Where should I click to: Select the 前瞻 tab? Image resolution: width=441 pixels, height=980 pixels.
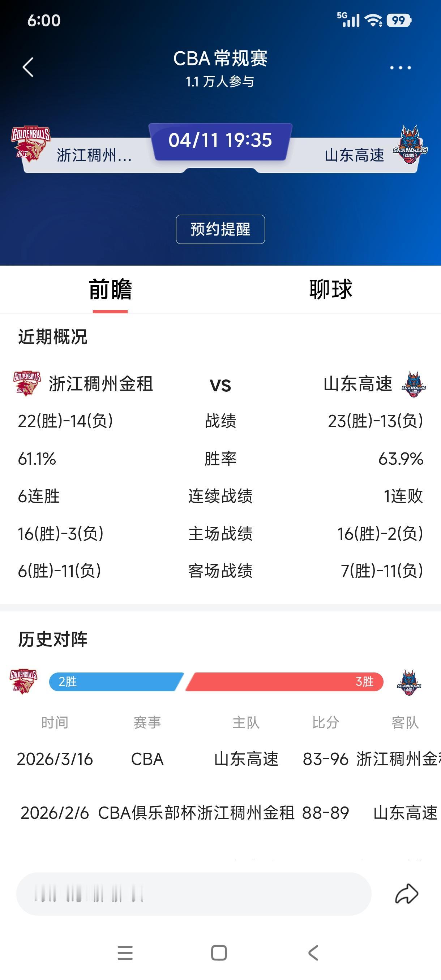coord(110,289)
